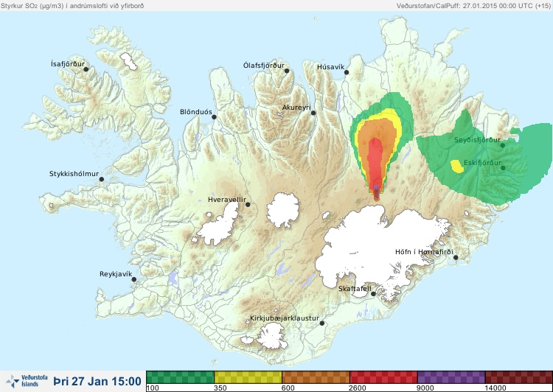Click the purple 9000 legend swatch

point(451,377)
